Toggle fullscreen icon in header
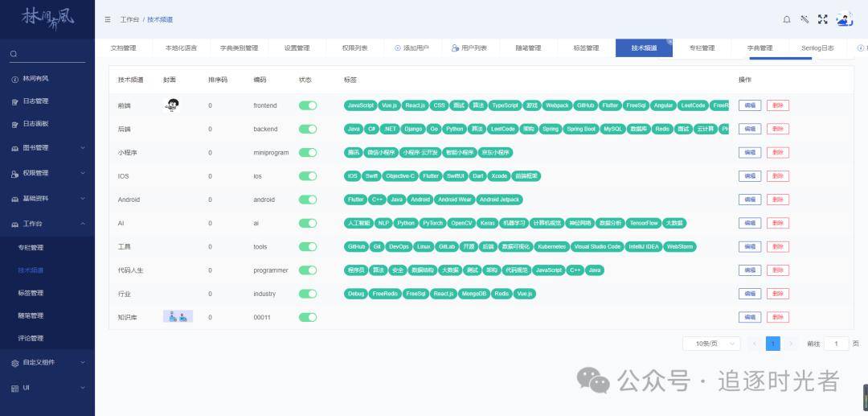This screenshot has width=868, height=416. pos(823,19)
